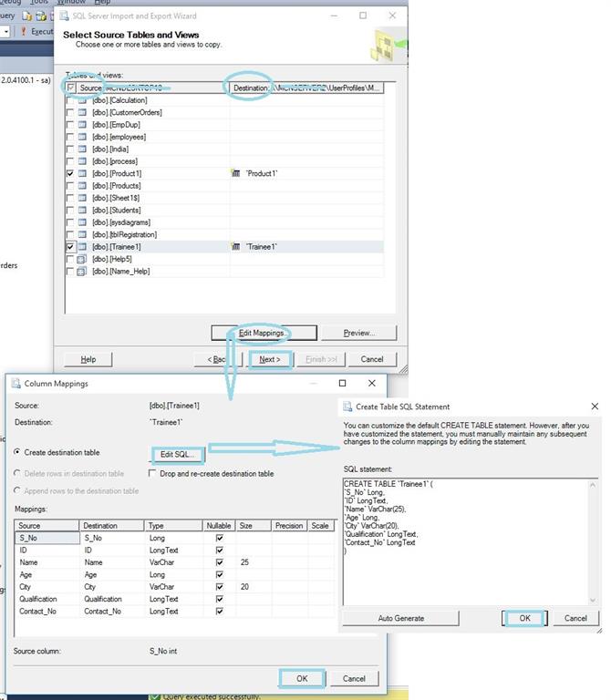The image size is (611, 700).
Task: Click the view icon next to [dbo].[Help5]
Action: [82, 259]
